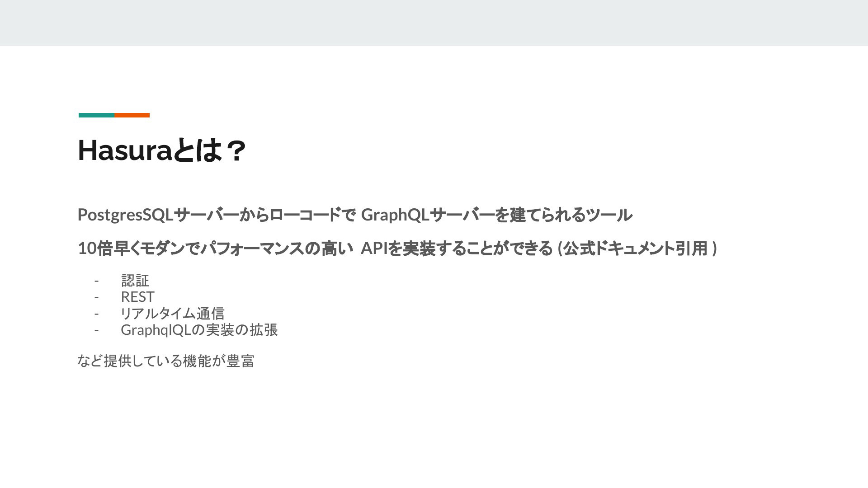Select the bullet item 'リアルタイム通信'
868x488 pixels.
pos(172,313)
